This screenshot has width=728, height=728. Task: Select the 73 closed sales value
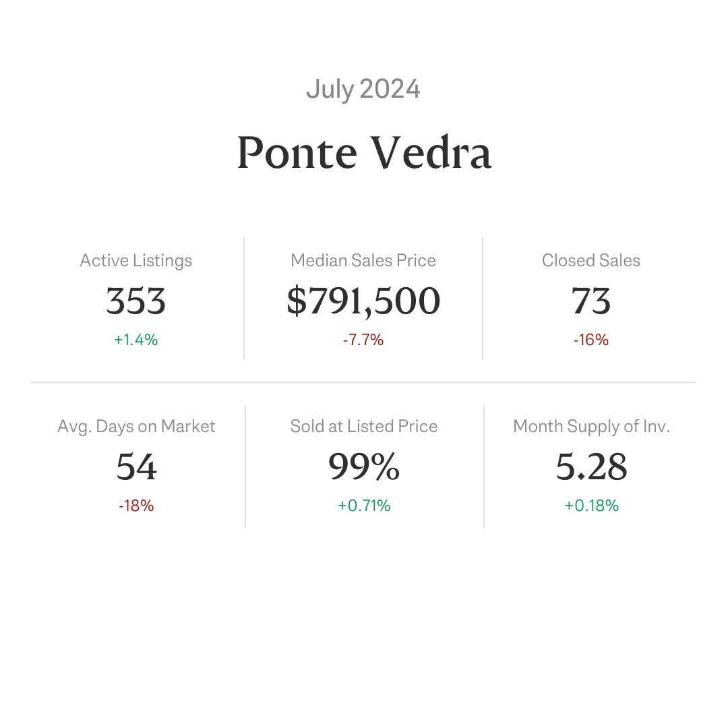click(591, 301)
